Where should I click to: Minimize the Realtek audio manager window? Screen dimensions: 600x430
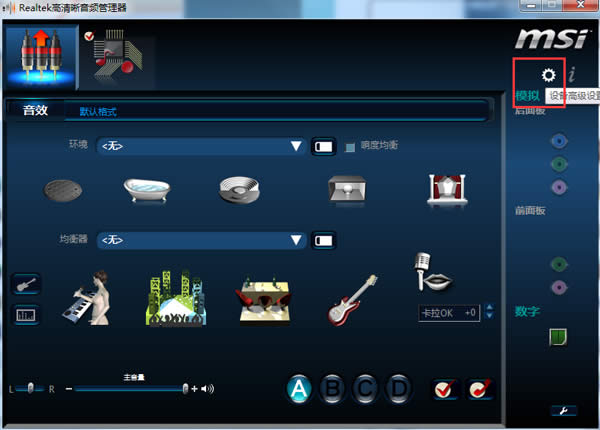pos(531,5)
